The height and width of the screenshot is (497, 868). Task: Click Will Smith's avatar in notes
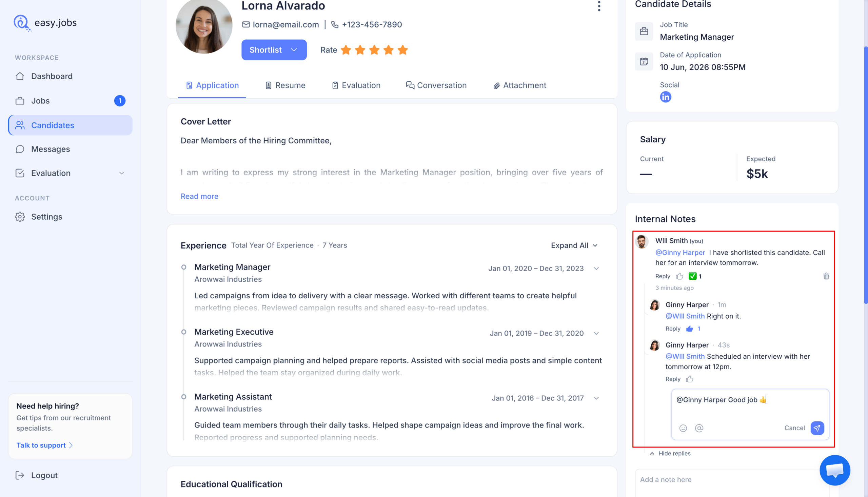pos(642,242)
